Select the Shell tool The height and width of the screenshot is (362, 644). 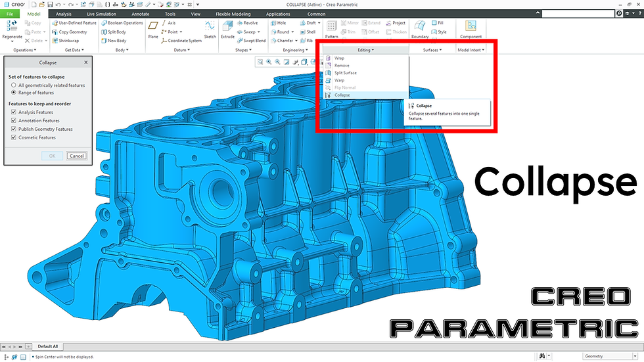pos(308,32)
